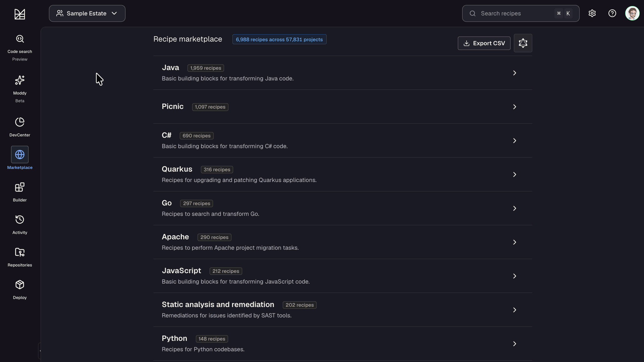Click the 1,959 recipes badge
Viewport: 644px width, 362px height.
(206, 68)
